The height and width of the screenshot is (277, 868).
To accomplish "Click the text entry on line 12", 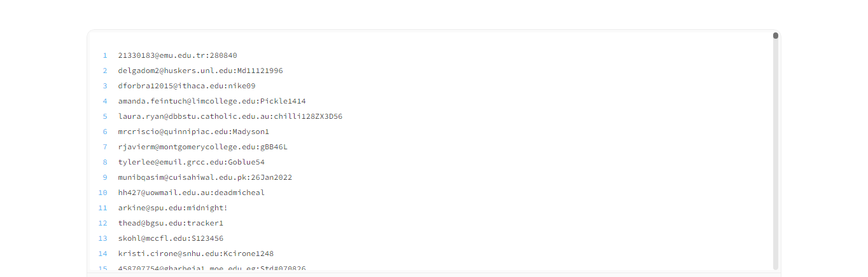I will click(171, 223).
